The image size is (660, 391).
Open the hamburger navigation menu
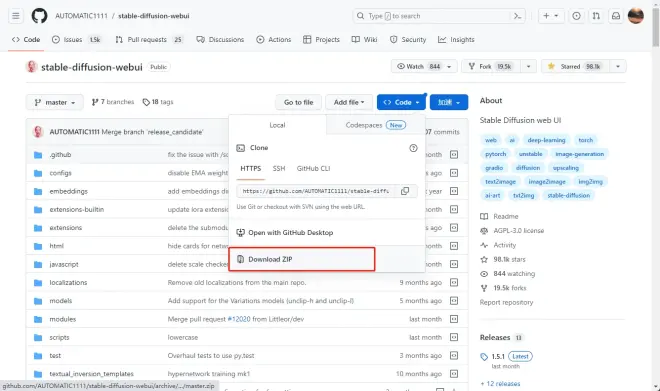click(x=16, y=16)
